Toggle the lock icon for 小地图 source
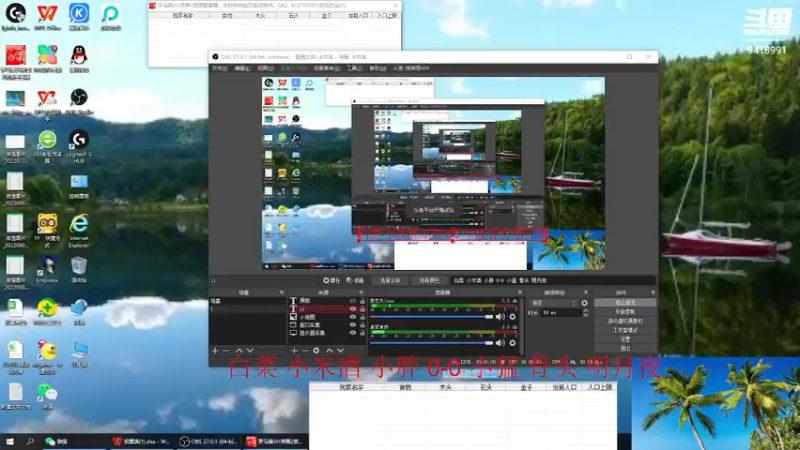 [362, 317]
